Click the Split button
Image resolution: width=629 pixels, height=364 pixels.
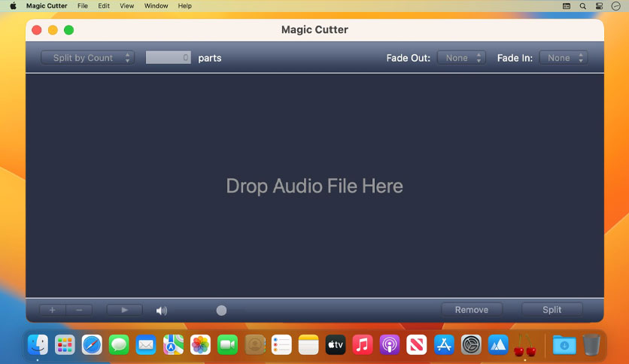pos(552,310)
